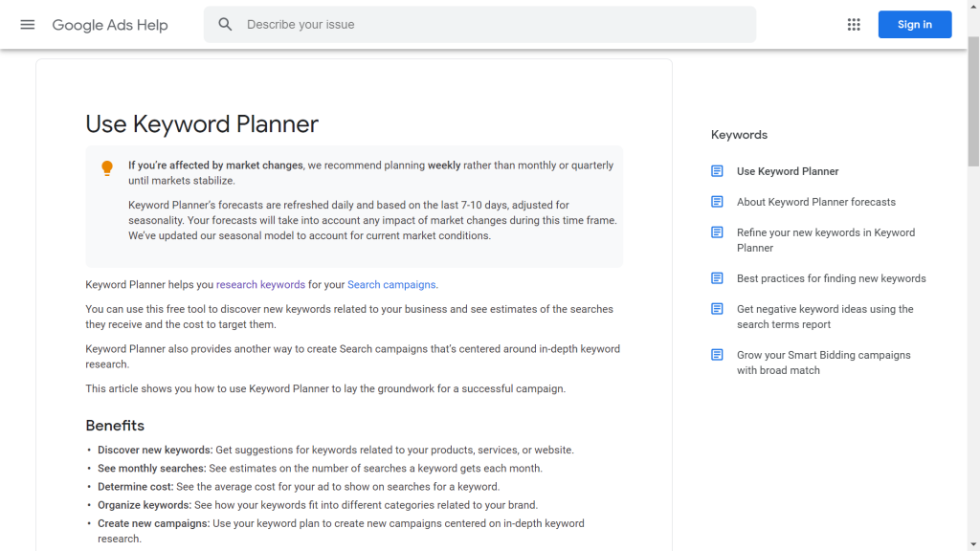
Task: Click the Google Ads Help logo
Action: tap(110, 25)
